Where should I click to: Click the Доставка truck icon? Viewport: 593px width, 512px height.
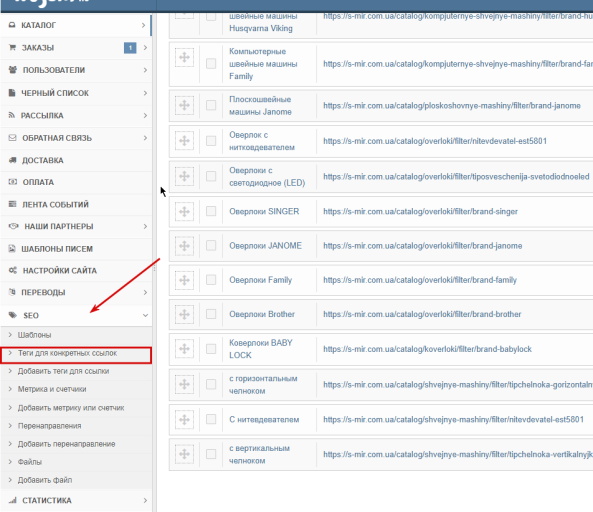(12, 160)
